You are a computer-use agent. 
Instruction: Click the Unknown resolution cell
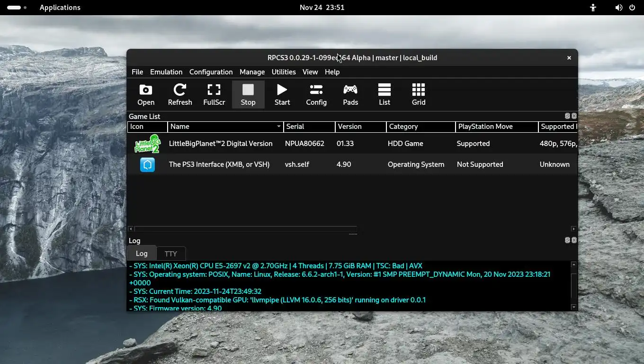tap(555, 164)
